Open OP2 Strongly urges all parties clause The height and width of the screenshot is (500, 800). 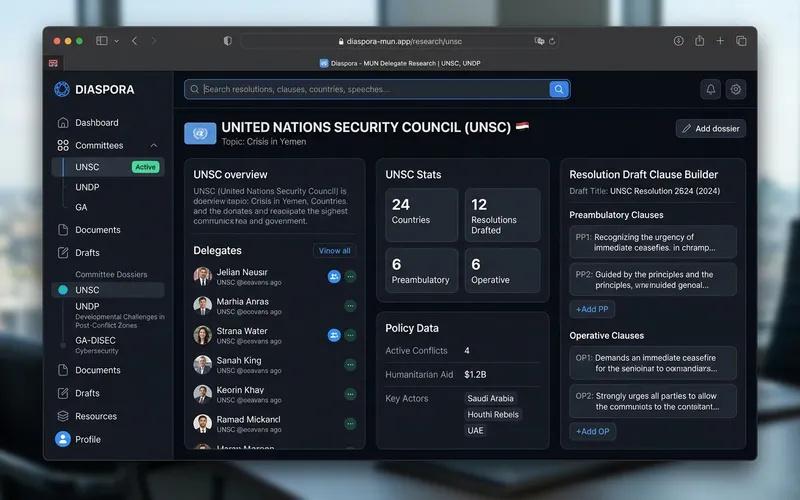(653, 402)
